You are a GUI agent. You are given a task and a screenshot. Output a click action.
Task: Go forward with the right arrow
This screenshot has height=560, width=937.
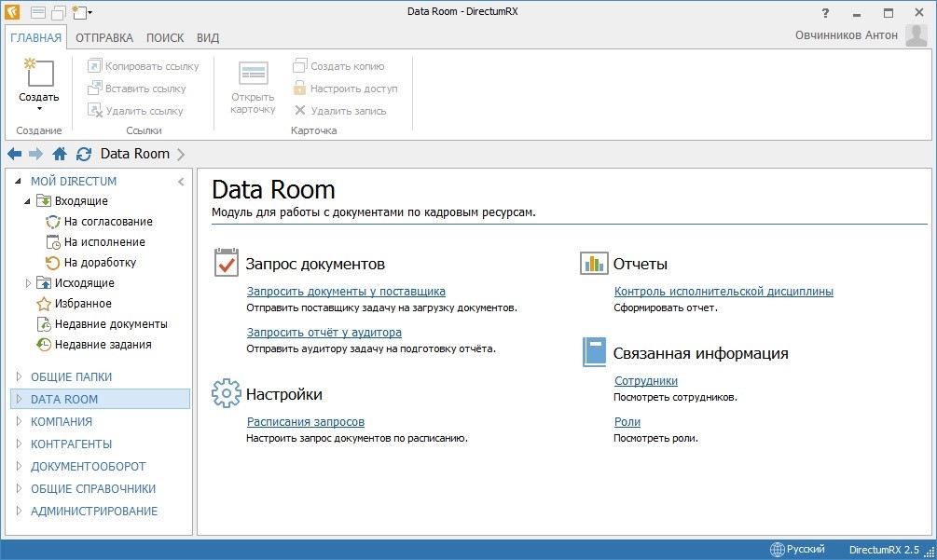35,154
